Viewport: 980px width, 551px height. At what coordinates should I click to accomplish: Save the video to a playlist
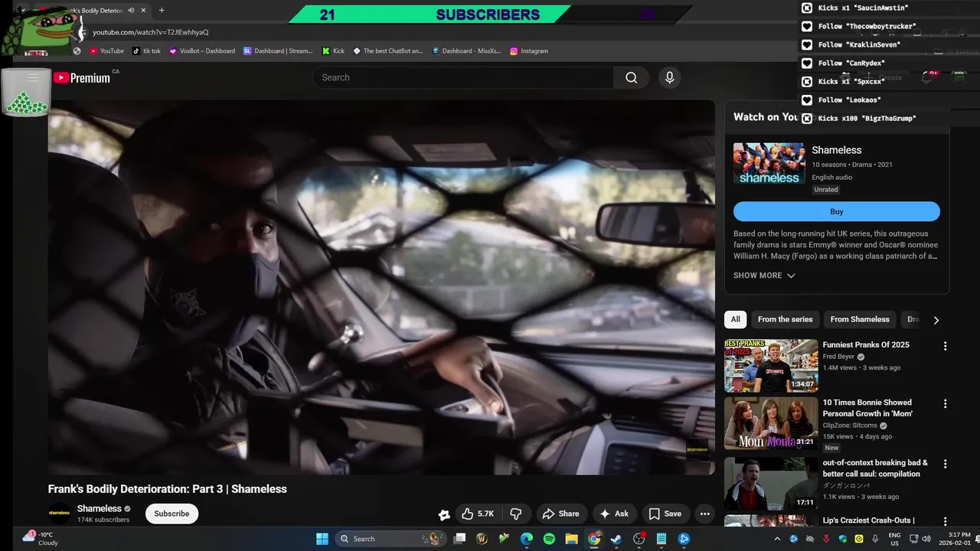(x=665, y=514)
